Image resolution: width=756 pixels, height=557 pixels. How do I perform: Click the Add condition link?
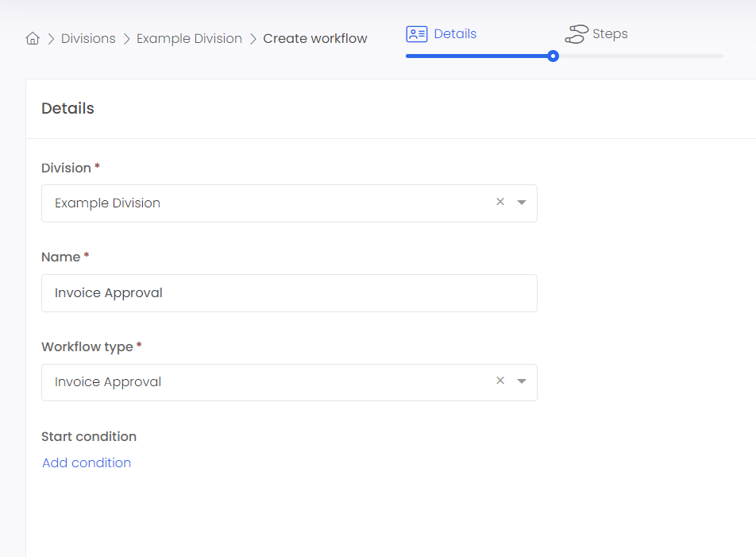tap(87, 462)
